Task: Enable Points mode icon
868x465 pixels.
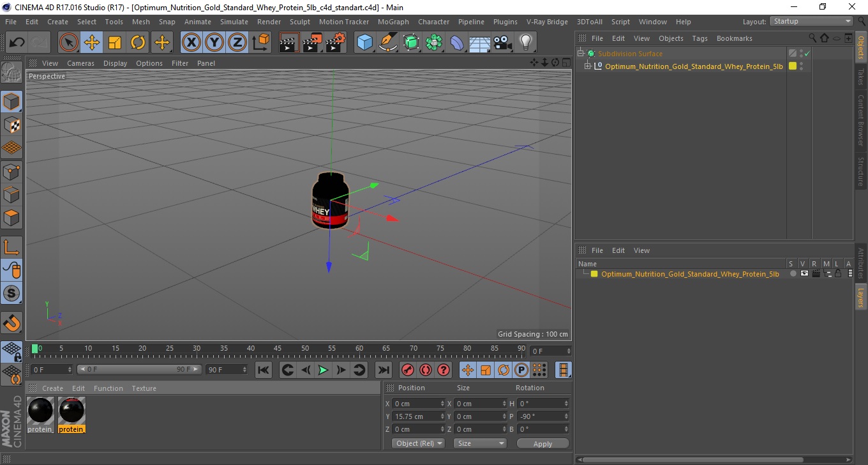Action: [x=11, y=171]
